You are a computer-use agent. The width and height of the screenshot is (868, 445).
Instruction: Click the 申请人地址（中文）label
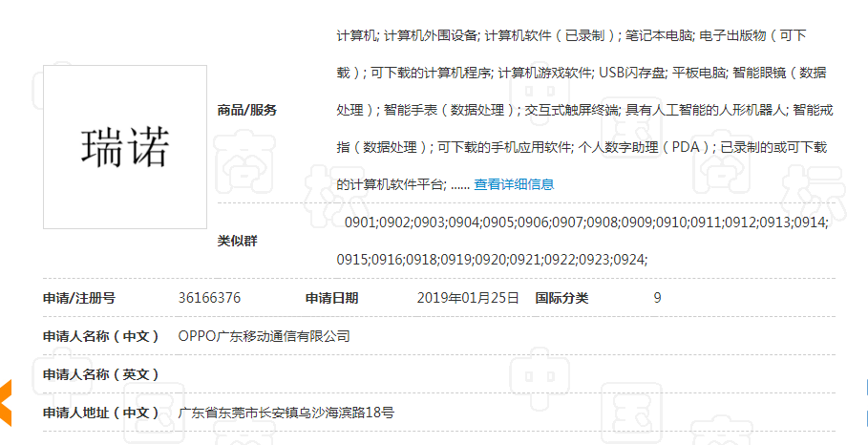point(101,413)
